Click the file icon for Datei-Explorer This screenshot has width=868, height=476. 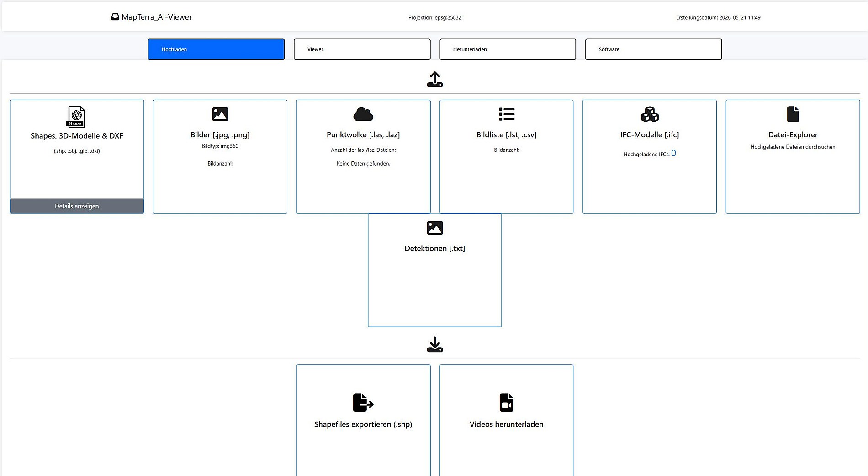coord(793,114)
